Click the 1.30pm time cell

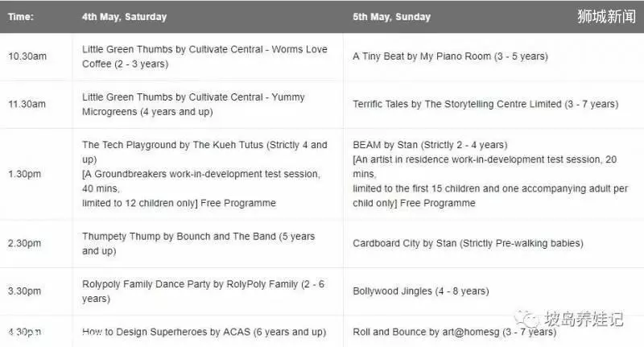24,174
